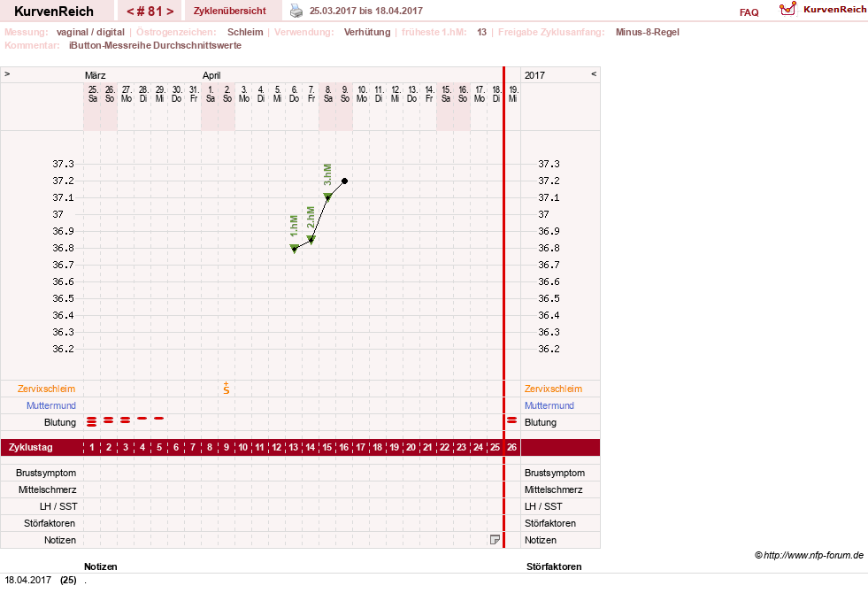Click the left Störfaktoren row label
This screenshot has width=868, height=601.
click(50, 523)
